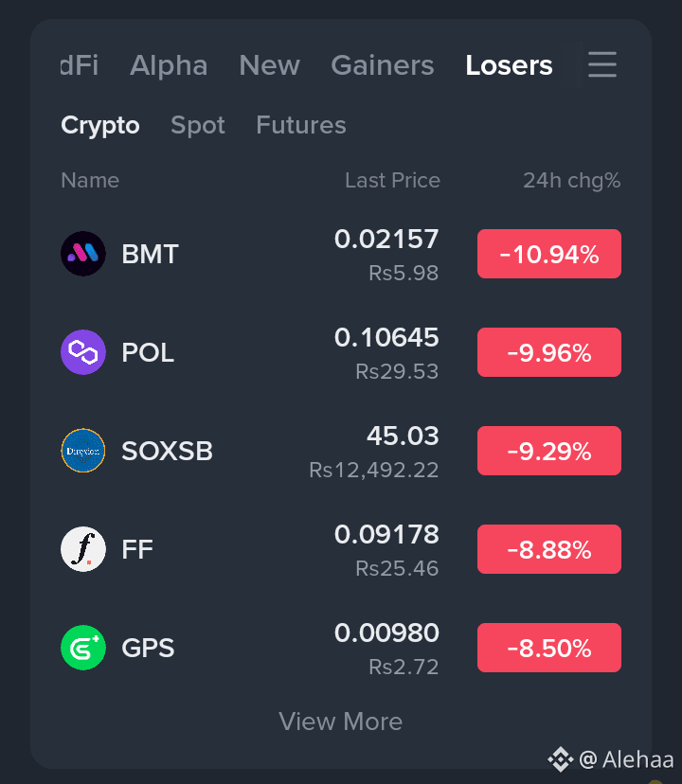Open the partially visible dFi tab
This screenshot has width=682, height=784.
[79, 65]
